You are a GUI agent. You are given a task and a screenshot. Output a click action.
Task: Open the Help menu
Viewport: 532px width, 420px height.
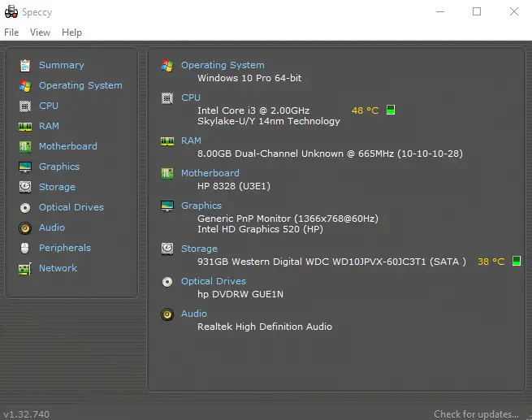pos(71,32)
